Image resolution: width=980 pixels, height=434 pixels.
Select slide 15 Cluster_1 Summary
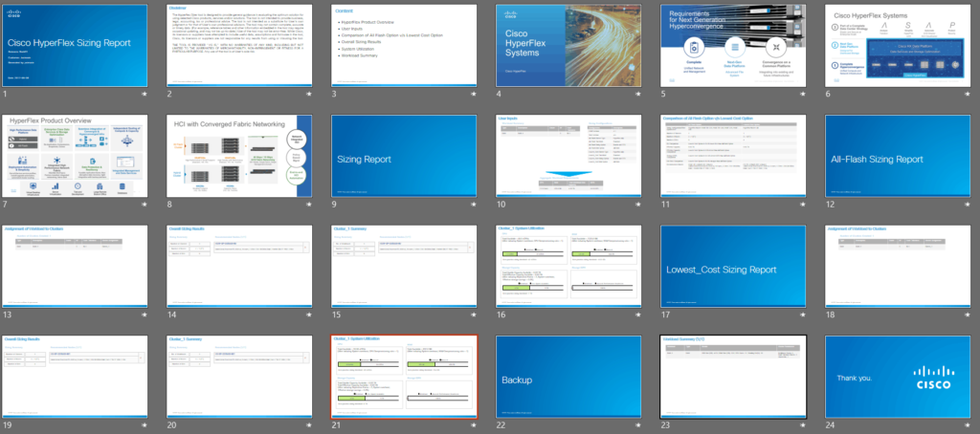tap(405, 267)
